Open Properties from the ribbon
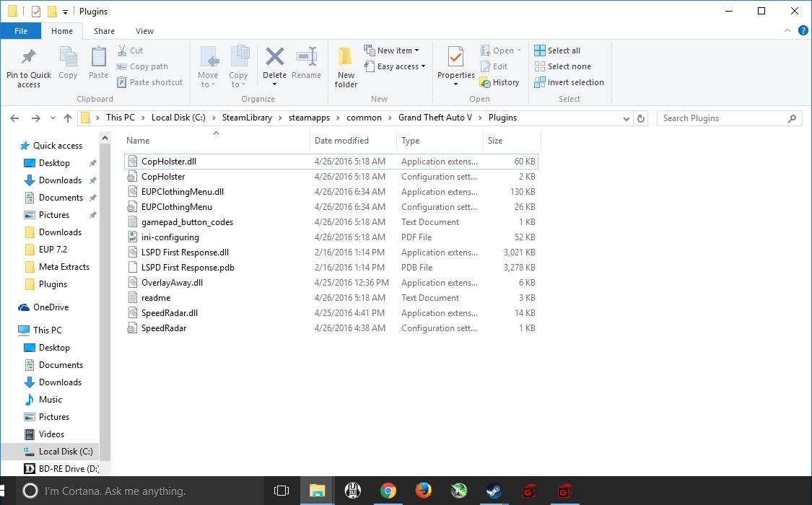This screenshot has width=812, height=505. pos(455,57)
